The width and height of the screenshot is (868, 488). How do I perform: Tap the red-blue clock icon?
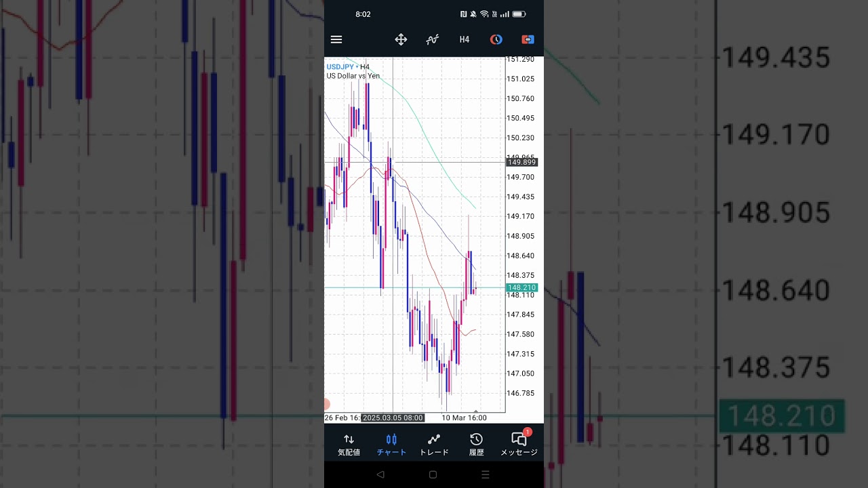pyautogui.click(x=496, y=39)
